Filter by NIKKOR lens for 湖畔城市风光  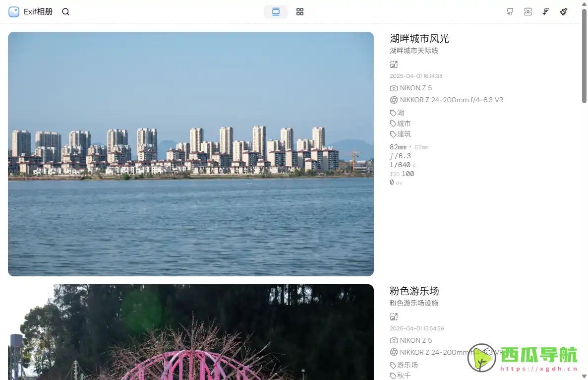coord(452,100)
